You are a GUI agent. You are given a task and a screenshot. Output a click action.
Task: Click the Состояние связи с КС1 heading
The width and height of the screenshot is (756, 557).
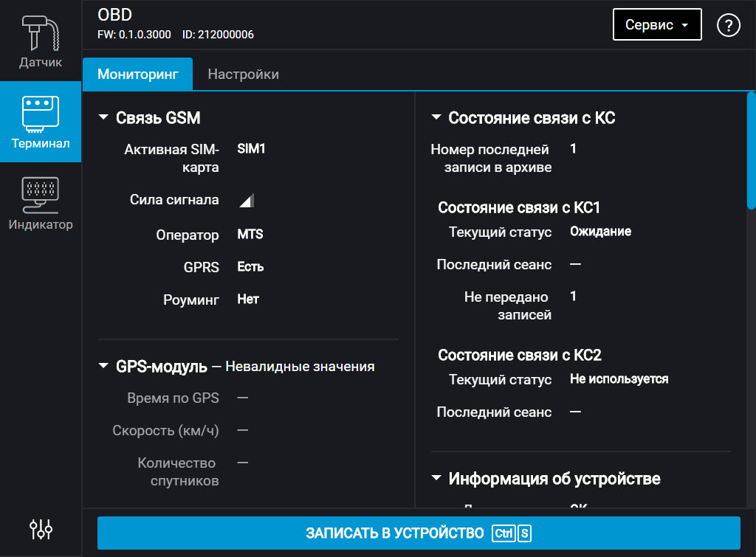click(519, 207)
